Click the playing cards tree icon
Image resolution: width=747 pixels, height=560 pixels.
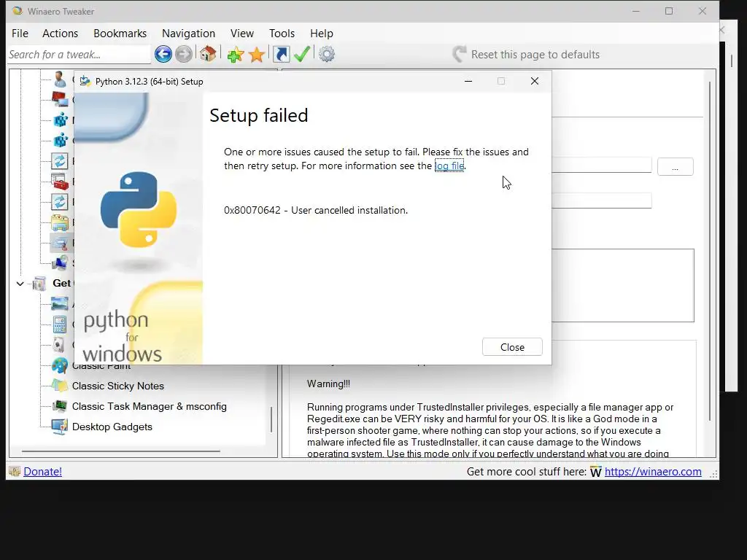(x=58, y=344)
